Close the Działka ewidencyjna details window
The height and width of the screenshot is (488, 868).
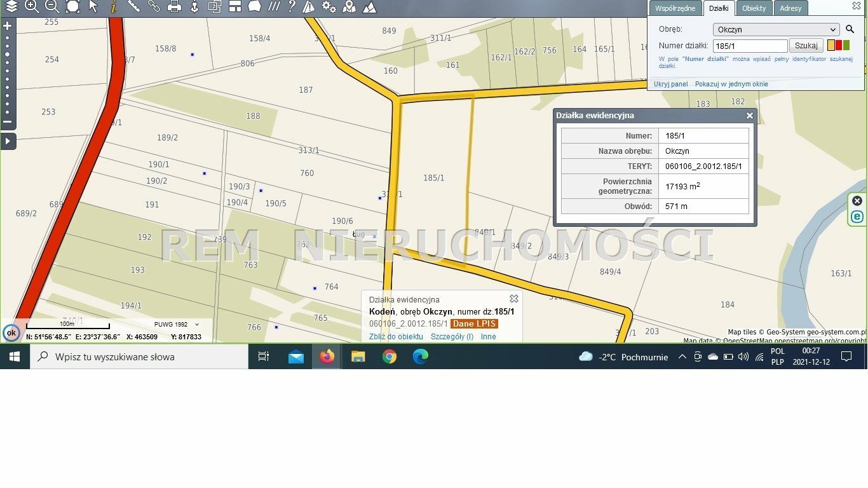(750, 116)
